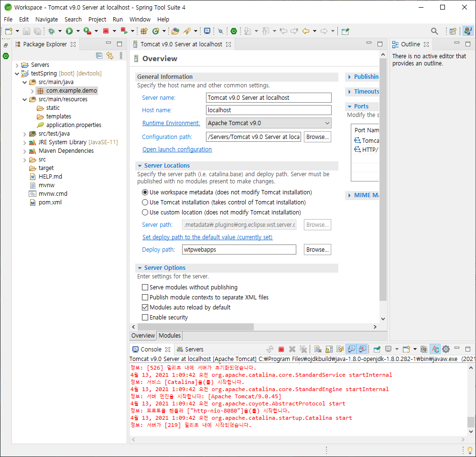Viewport: 476px width, 457px height.
Task: Click the Console vertical scrollbar down arrow
Action: (x=471, y=432)
